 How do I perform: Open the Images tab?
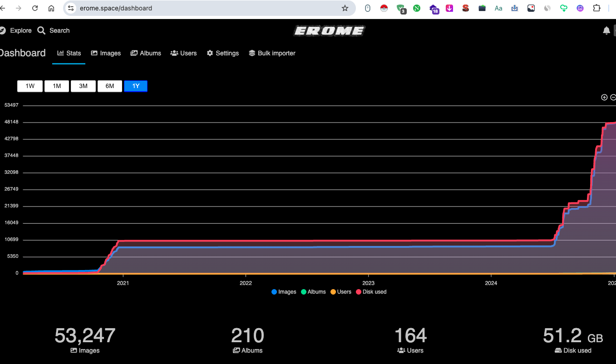click(106, 53)
